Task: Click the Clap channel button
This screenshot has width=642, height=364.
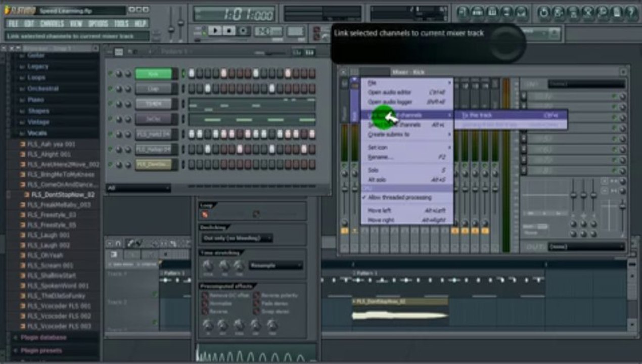Action: click(x=153, y=89)
